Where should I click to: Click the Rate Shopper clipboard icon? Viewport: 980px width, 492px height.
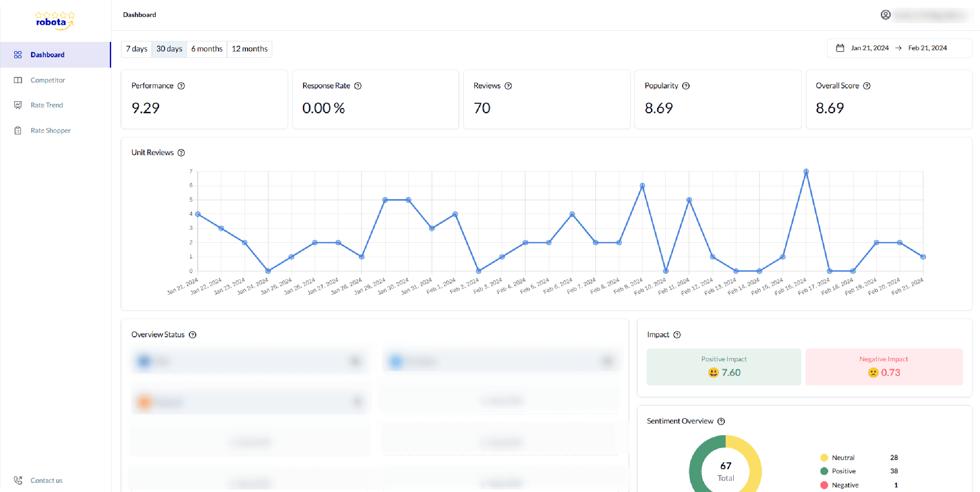[18, 130]
